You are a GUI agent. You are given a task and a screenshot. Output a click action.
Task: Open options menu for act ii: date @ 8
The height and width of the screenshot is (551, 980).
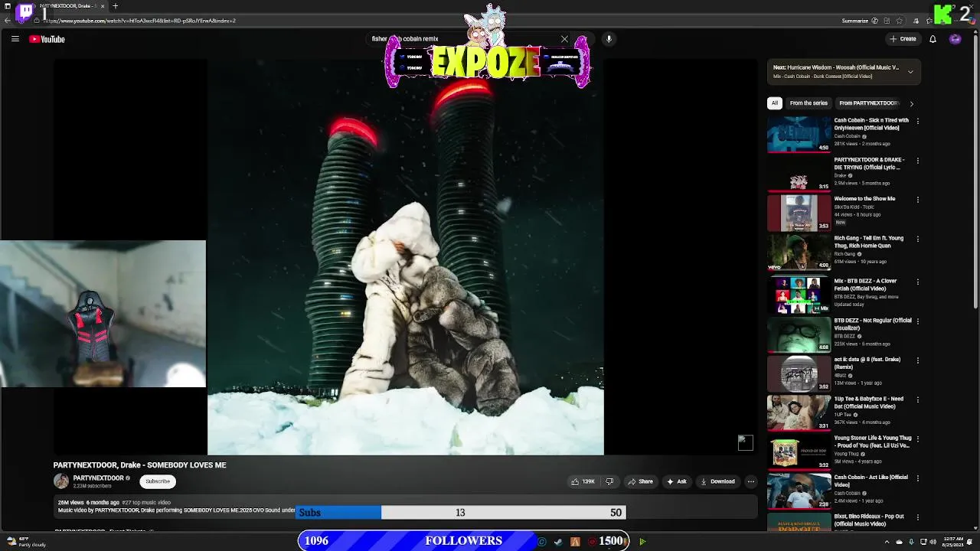(917, 360)
